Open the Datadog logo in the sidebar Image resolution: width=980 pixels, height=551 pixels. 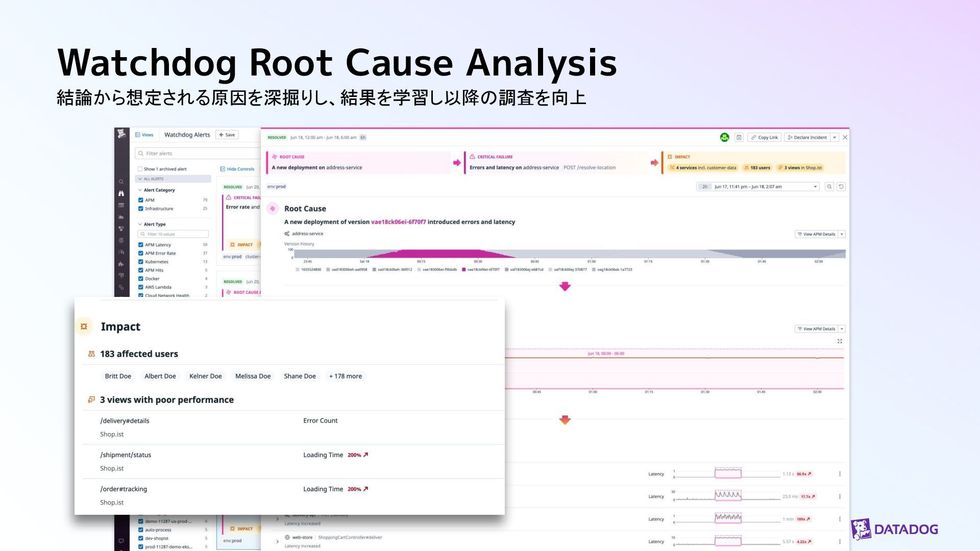click(x=121, y=134)
